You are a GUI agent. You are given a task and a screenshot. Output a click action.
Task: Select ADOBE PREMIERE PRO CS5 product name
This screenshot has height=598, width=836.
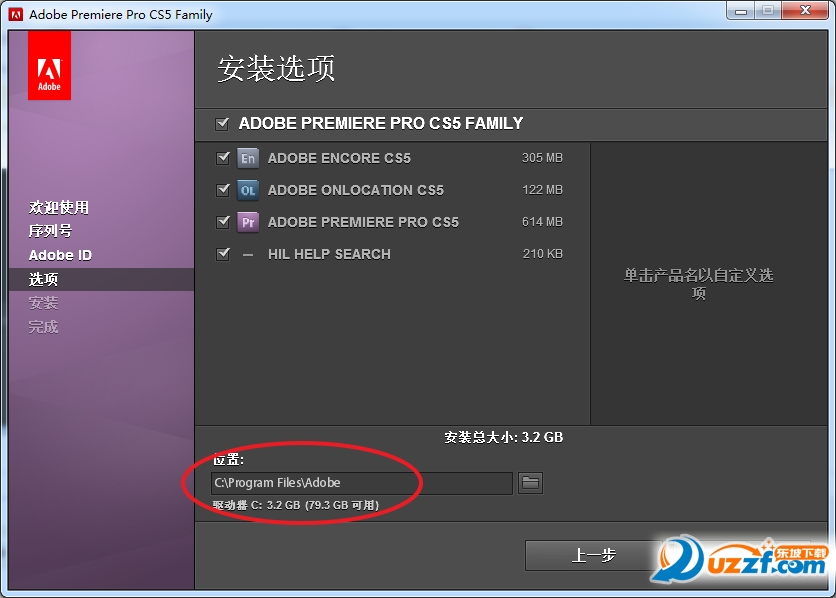(363, 222)
